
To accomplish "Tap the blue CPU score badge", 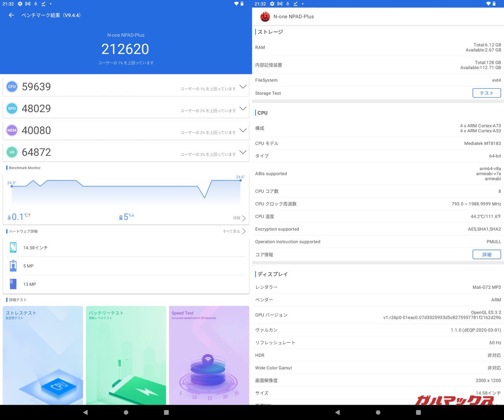I will click(12, 87).
